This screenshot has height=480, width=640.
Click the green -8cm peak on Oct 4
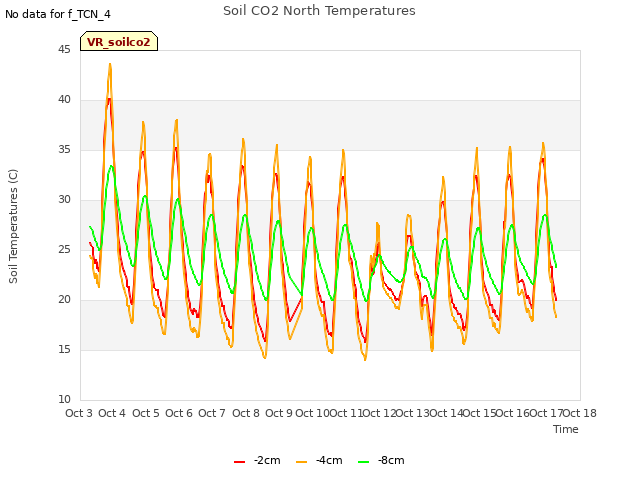111,166
